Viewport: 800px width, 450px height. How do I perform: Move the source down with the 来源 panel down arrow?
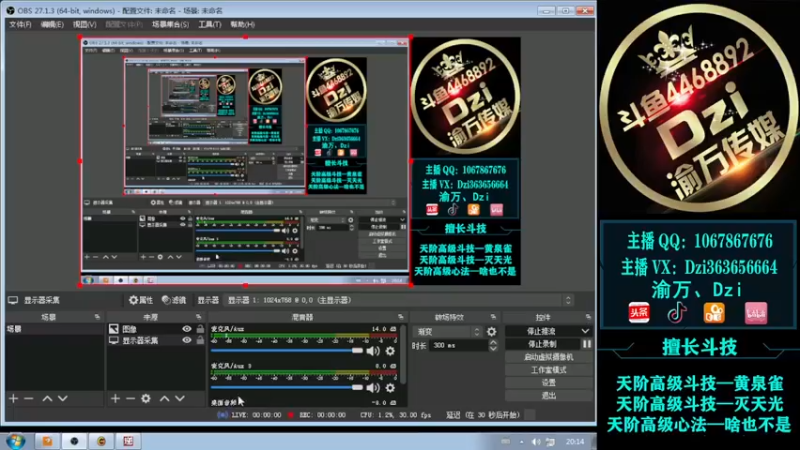click(180, 398)
